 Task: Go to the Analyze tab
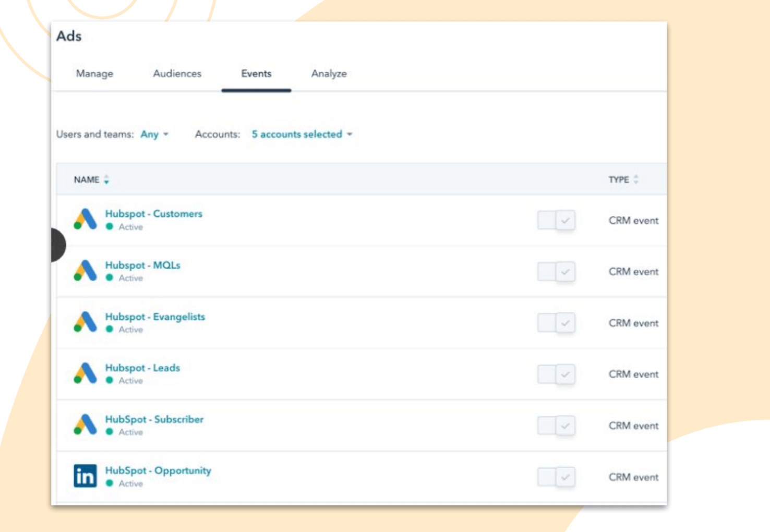click(x=329, y=74)
